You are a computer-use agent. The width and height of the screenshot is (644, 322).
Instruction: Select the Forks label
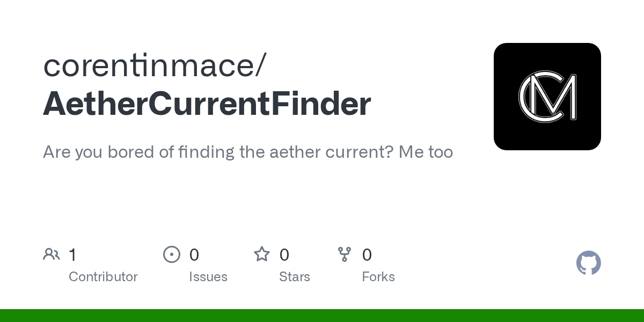pyautogui.click(x=378, y=277)
